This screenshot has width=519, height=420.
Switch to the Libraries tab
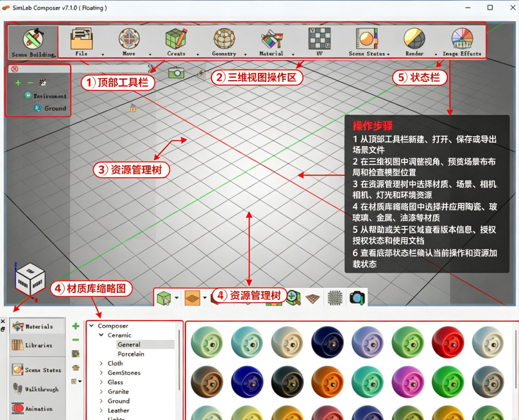click(x=37, y=345)
